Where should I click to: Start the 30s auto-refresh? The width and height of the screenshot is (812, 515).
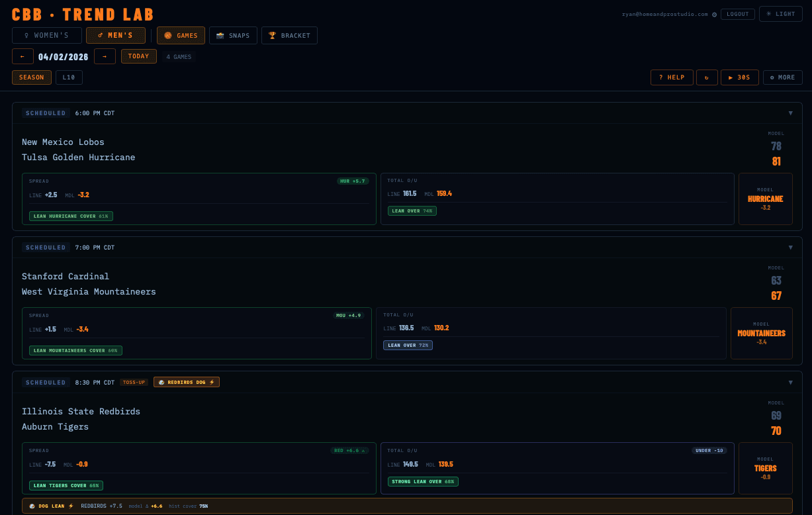739,77
